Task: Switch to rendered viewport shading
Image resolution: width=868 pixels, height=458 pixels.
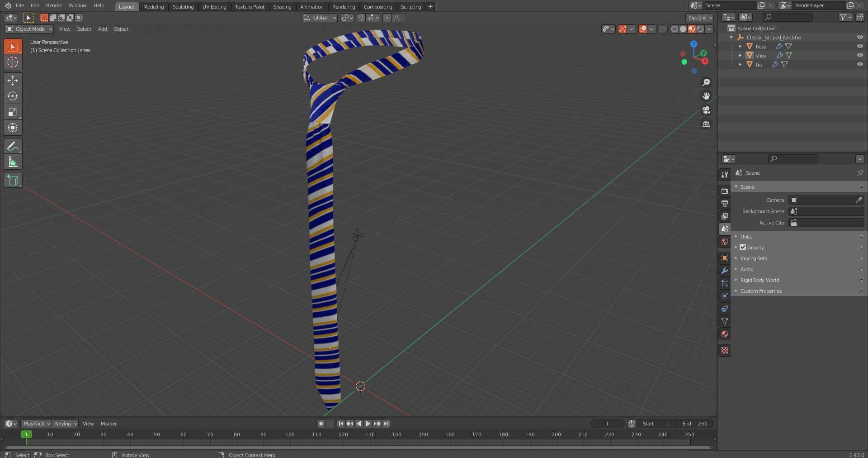Action: pyautogui.click(x=700, y=29)
